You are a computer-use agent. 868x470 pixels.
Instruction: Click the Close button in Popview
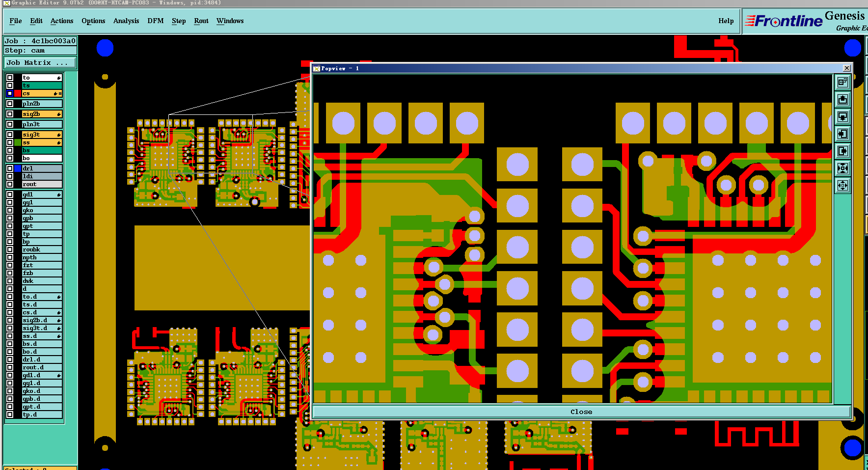(x=581, y=412)
